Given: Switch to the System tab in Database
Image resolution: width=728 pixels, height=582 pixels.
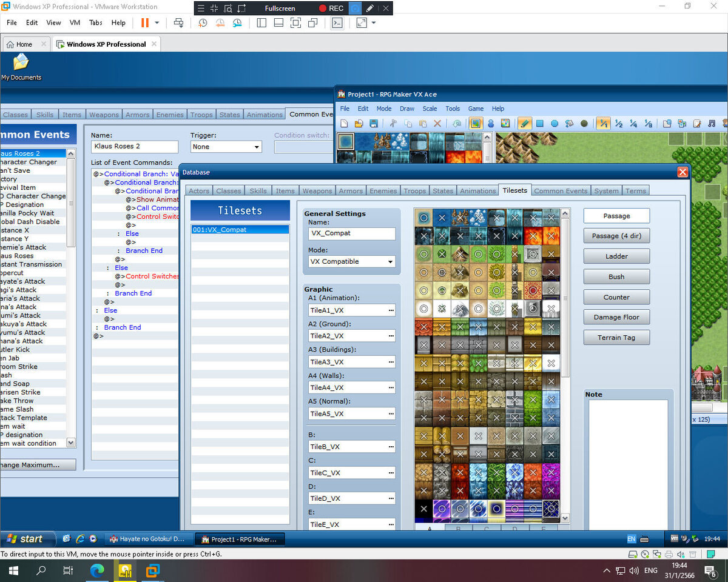Looking at the screenshot, I should click(x=607, y=191).
